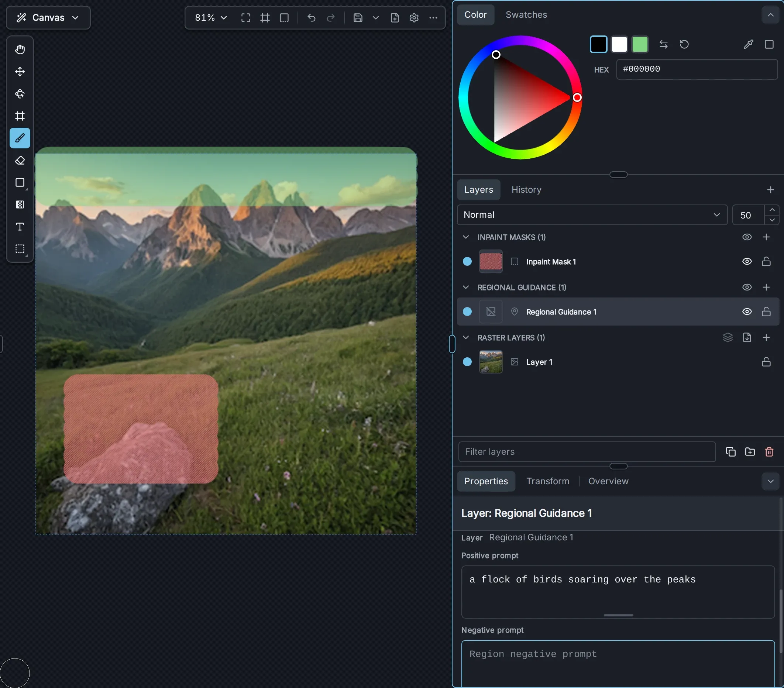Screen dimensions: 784x688
Task: Open the Normal blend mode dropdown
Action: (592, 215)
